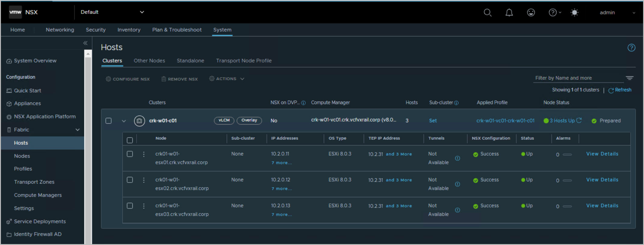
Task: Expand the Actions dropdown menu
Action: pyautogui.click(x=227, y=79)
